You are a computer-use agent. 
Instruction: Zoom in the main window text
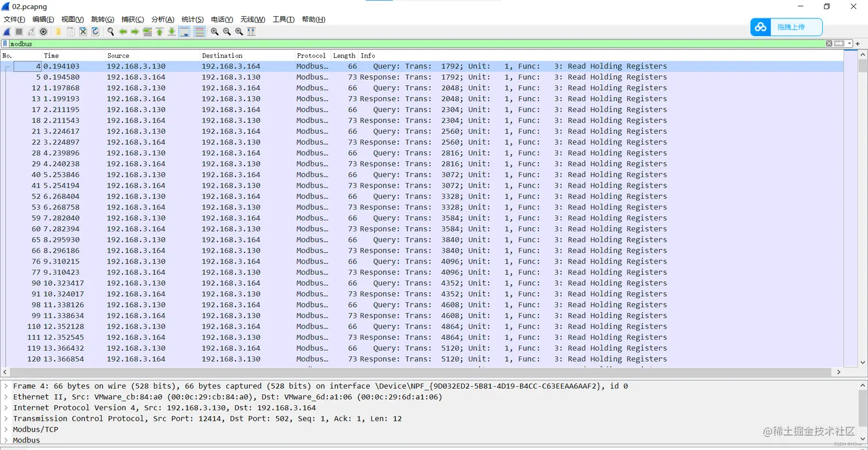point(215,32)
